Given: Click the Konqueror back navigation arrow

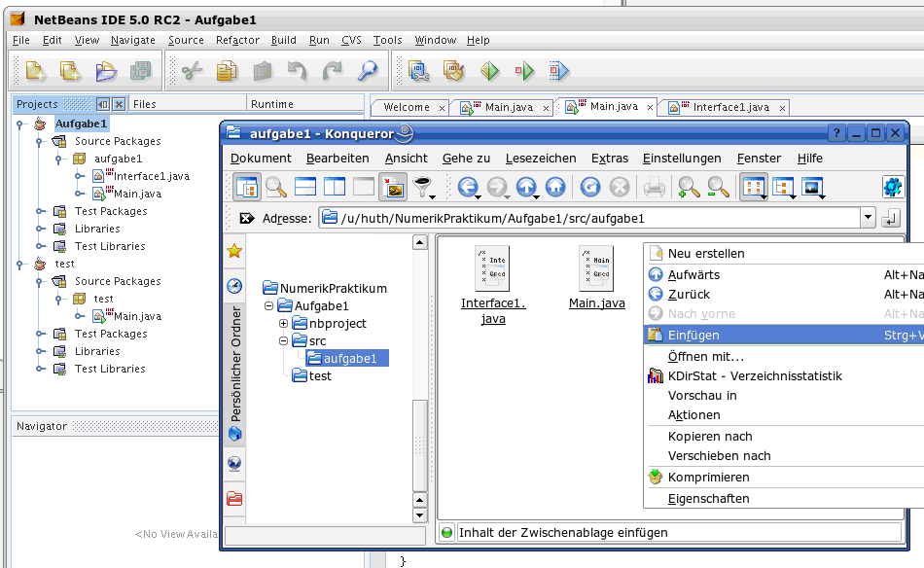Looking at the screenshot, I should [x=469, y=187].
